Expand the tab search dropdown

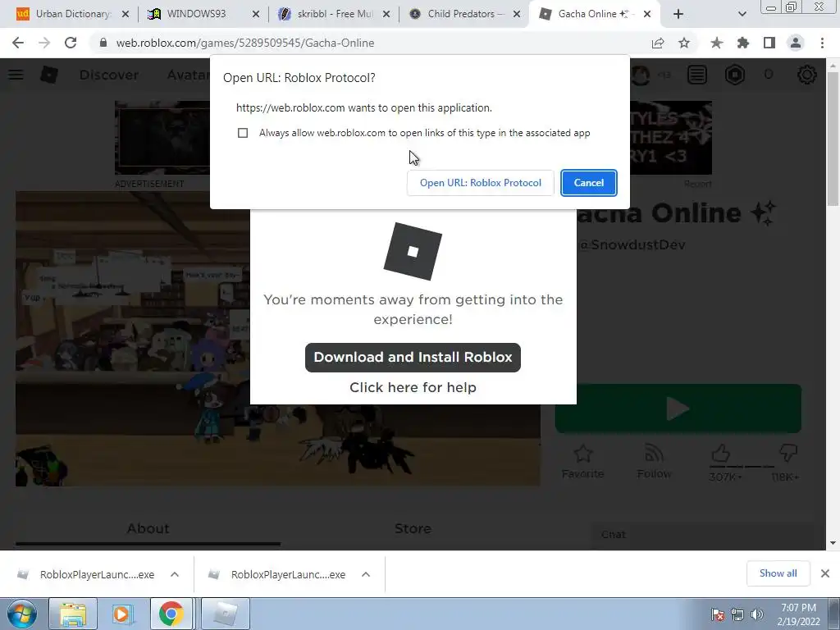[x=742, y=14]
